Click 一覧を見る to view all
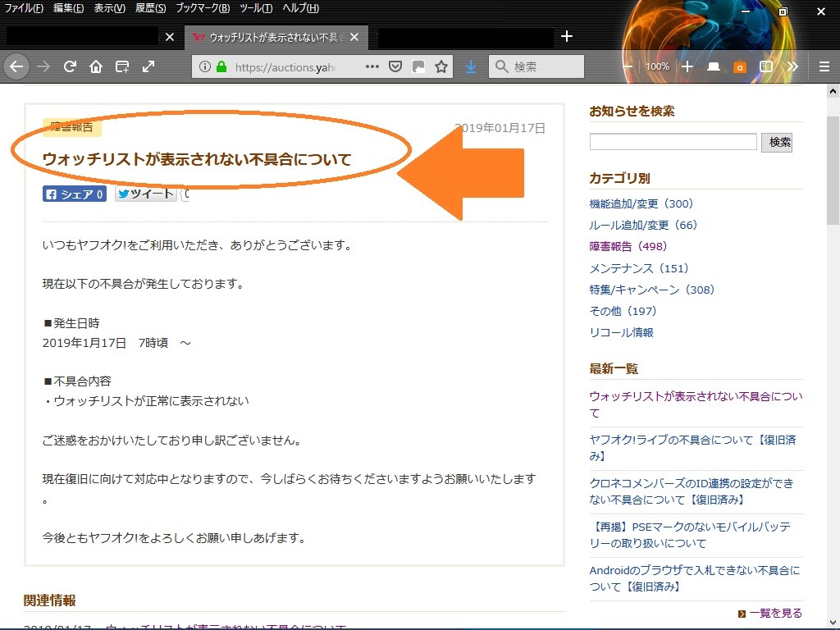Screen dimensions: 840x630 (x=776, y=613)
